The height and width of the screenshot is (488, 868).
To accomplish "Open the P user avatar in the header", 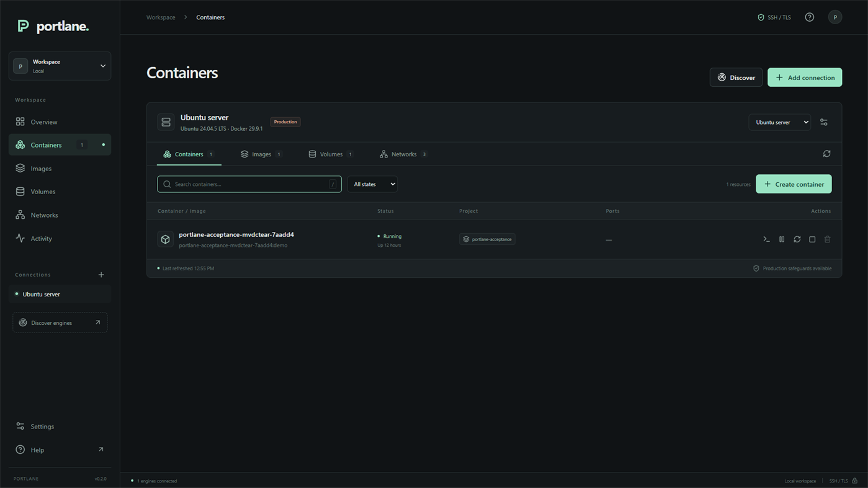I will 835,17.
